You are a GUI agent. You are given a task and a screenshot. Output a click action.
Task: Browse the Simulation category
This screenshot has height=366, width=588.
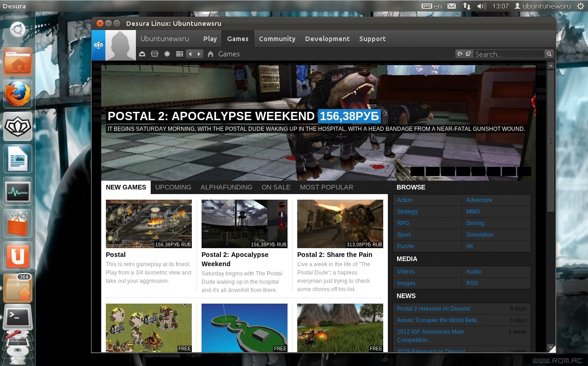coord(479,235)
